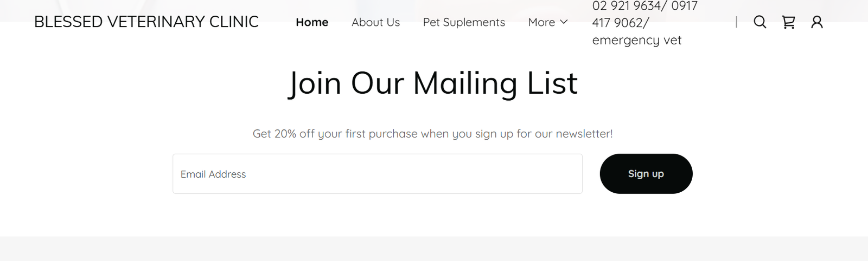Focus the Email Address field
868x261 pixels.
click(377, 174)
